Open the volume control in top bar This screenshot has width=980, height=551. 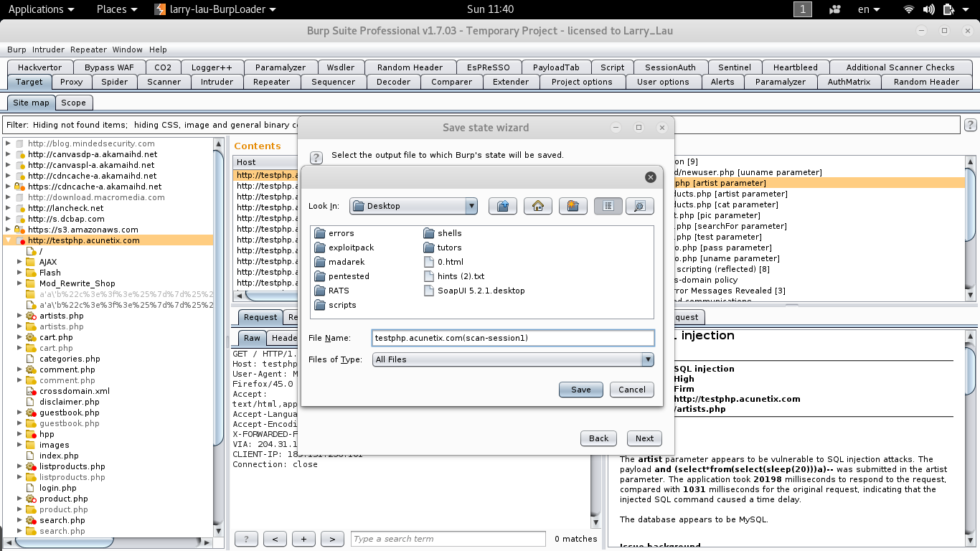pyautogui.click(x=929, y=9)
